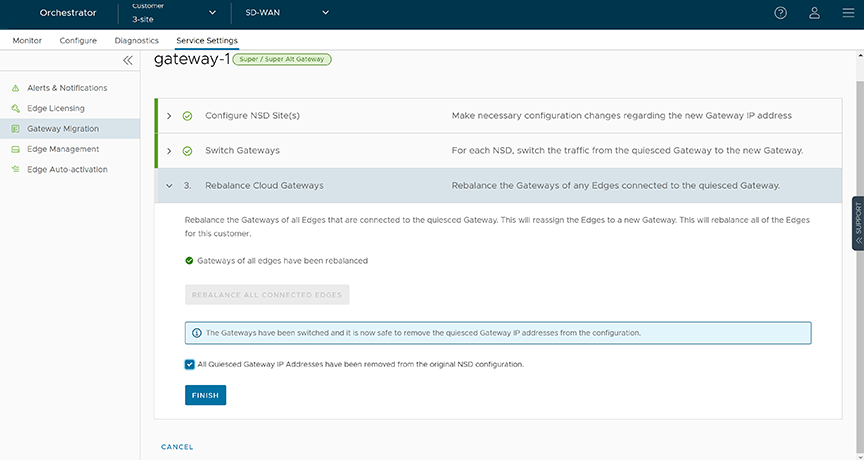Expand the Switch Gateways step

pos(170,151)
